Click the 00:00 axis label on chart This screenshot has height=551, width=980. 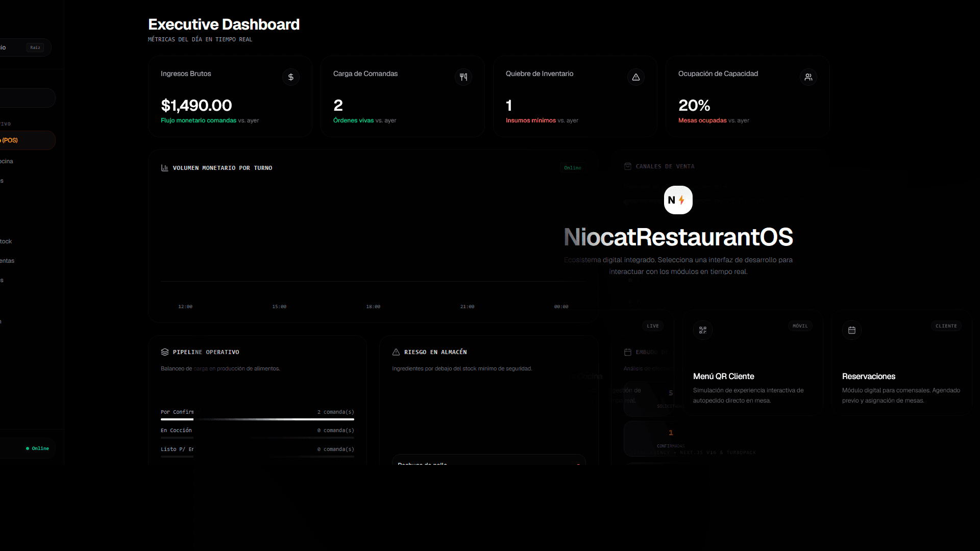pos(561,307)
